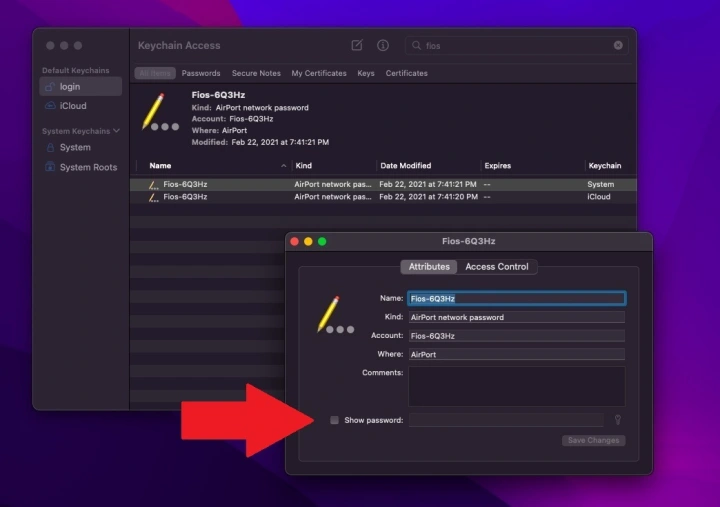
Task: Collapse the System Keychains section
Action: click(x=116, y=131)
